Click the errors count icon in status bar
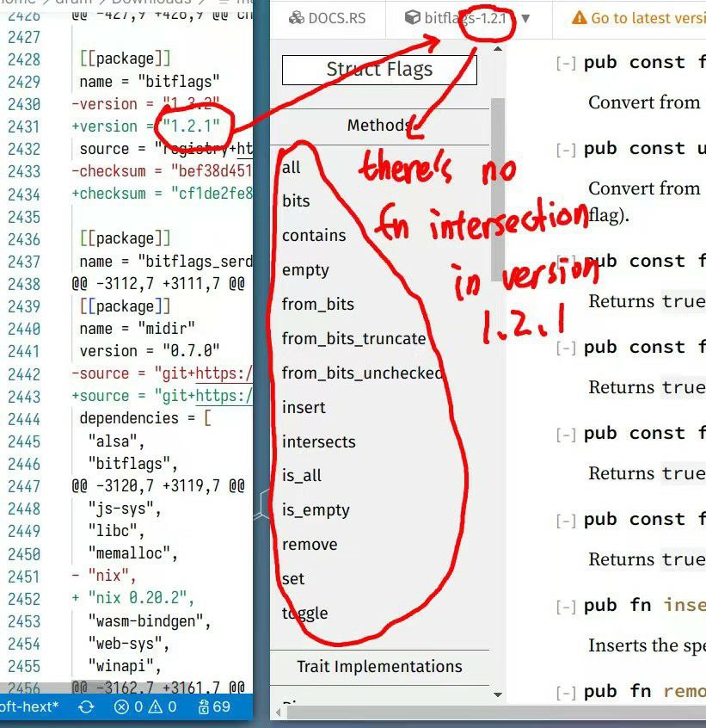The image size is (706, 728). (x=121, y=707)
